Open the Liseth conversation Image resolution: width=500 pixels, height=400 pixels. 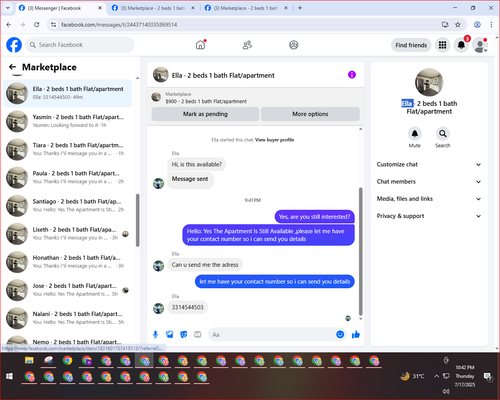(x=68, y=234)
